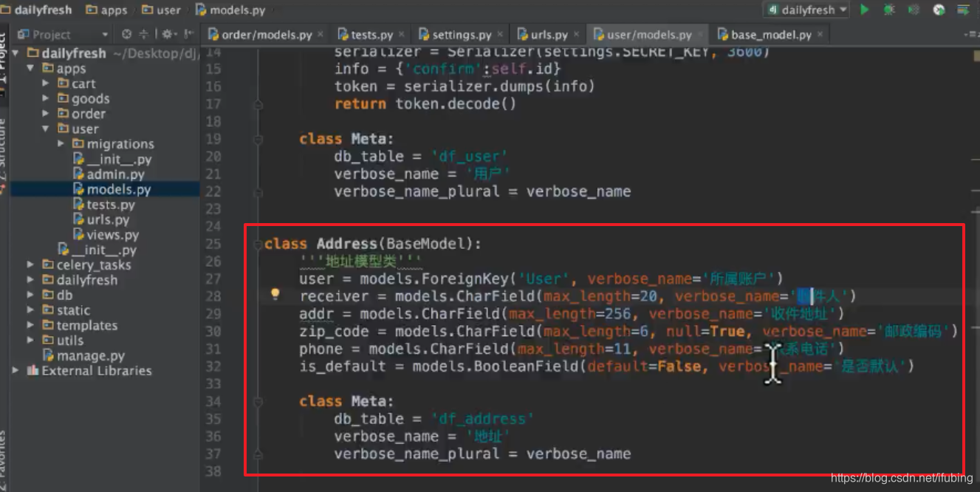Collapse the user folder
Image resolution: width=980 pixels, height=492 pixels.
coord(46,129)
